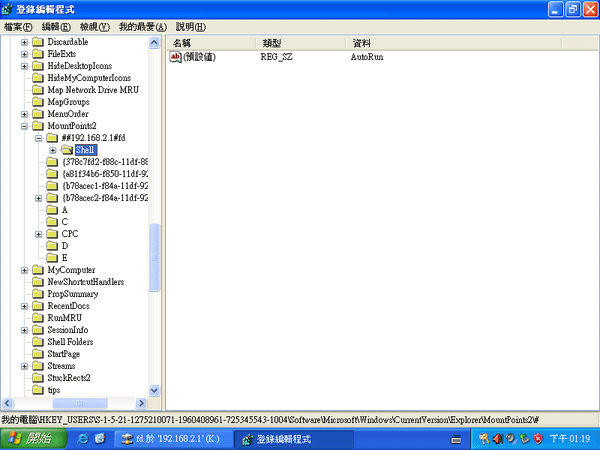Switch to fd 於 '192.168.2.1' (K:) taskbar window
Image resolution: width=600 pixels, height=450 pixels.
(174, 439)
